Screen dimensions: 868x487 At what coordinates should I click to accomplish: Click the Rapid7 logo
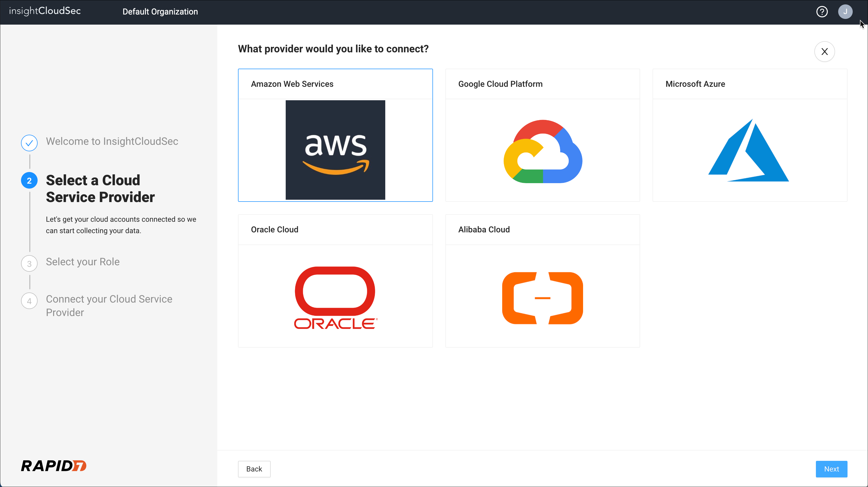click(54, 466)
